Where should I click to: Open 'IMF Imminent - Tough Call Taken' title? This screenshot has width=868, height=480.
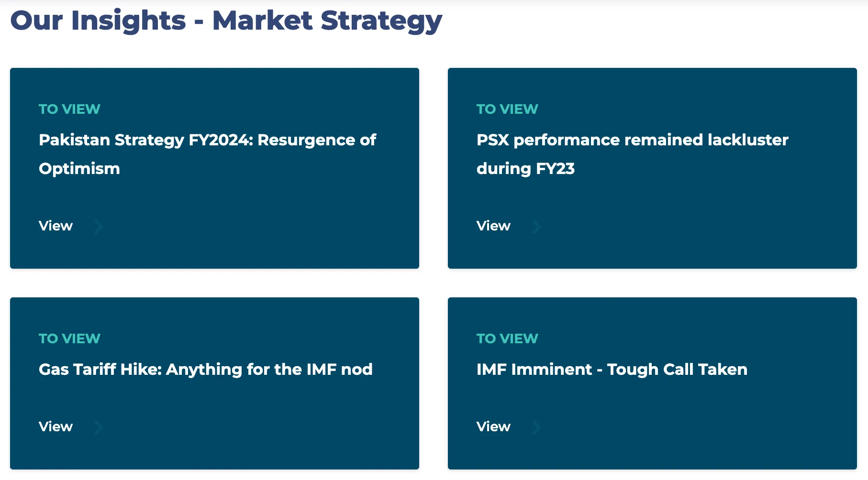click(612, 370)
